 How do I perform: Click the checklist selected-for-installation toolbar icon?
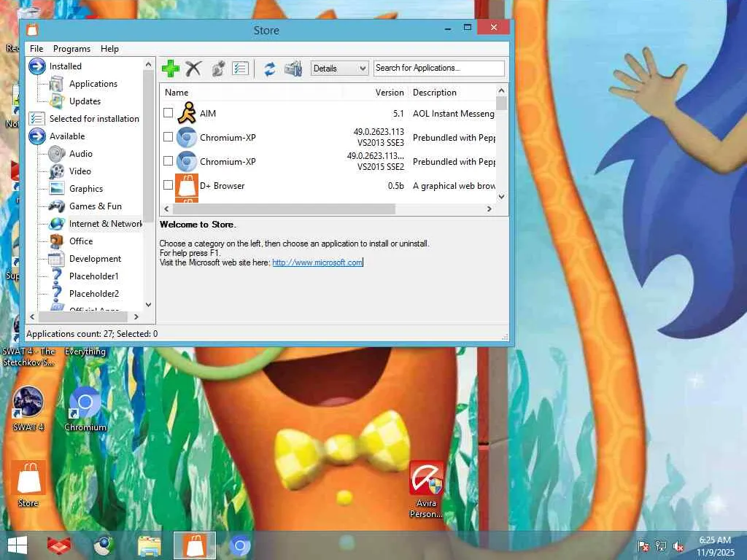pos(241,69)
